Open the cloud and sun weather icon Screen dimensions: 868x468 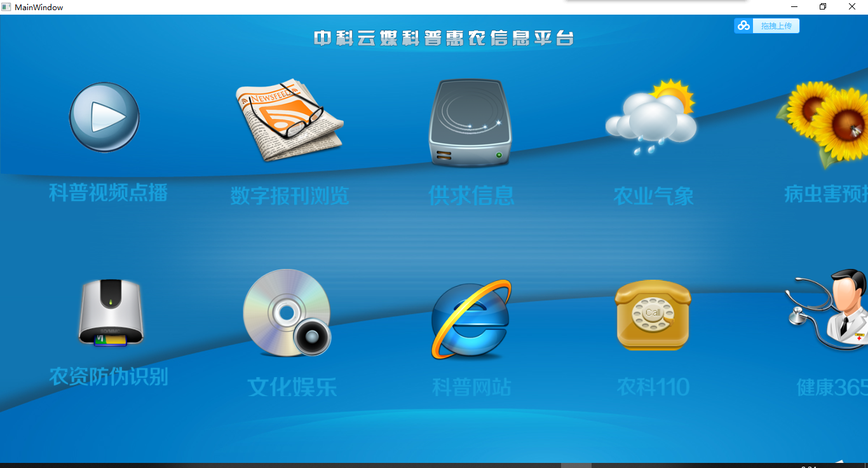(651, 118)
